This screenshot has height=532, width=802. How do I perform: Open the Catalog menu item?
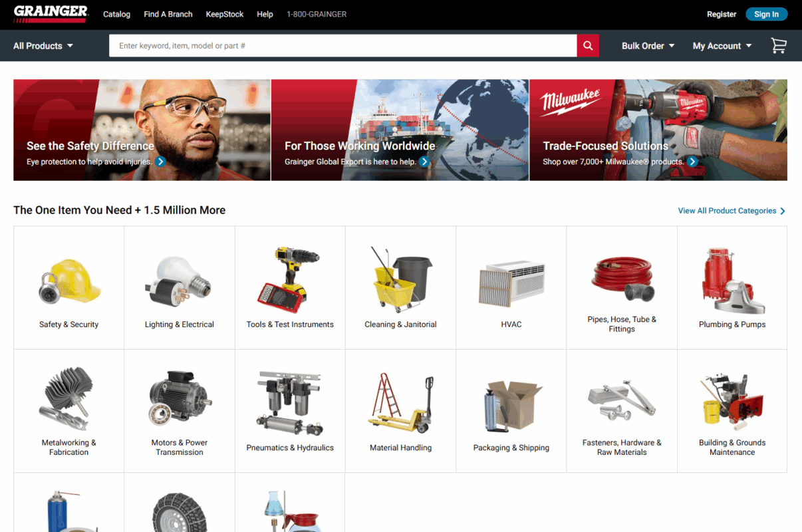(116, 14)
